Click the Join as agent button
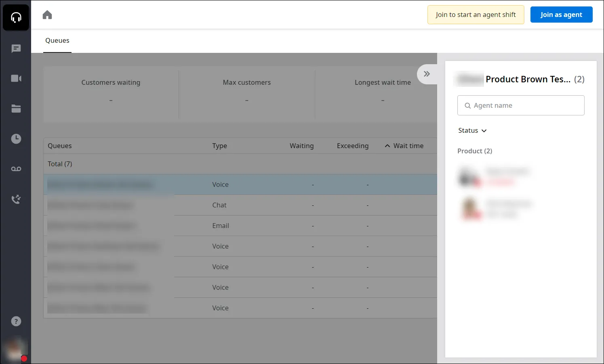The image size is (604, 364). click(x=562, y=15)
